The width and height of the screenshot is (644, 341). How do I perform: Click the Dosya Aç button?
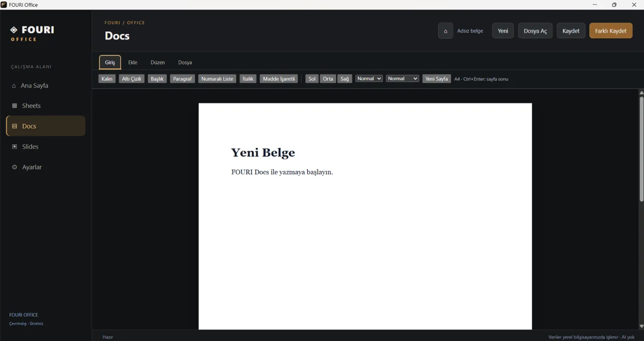click(535, 31)
